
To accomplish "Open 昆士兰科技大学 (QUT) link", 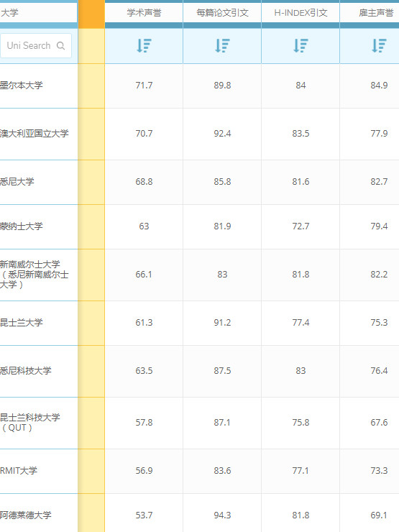I will click(x=30, y=423).
